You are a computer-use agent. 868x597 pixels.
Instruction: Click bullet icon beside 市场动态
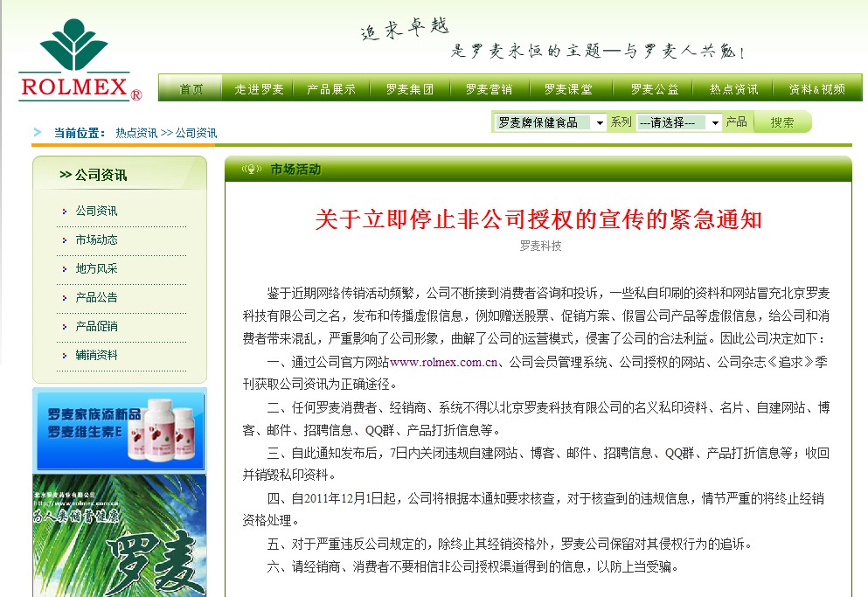[65, 240]
